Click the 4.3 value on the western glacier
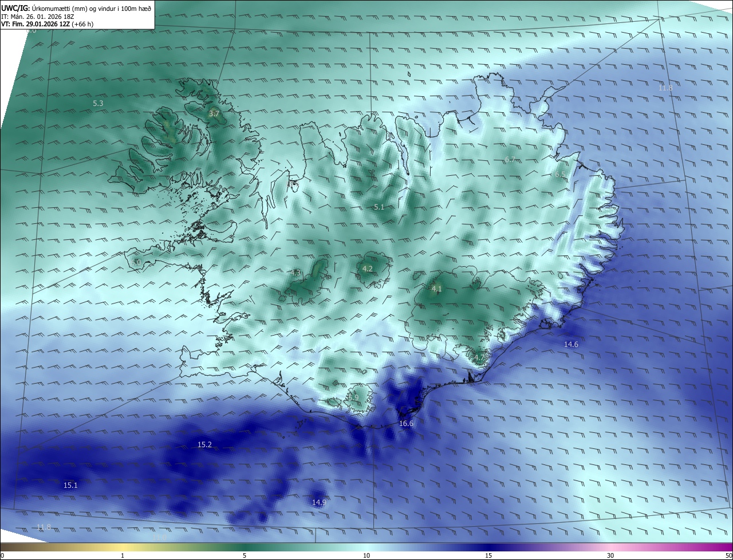 (295, 273)
